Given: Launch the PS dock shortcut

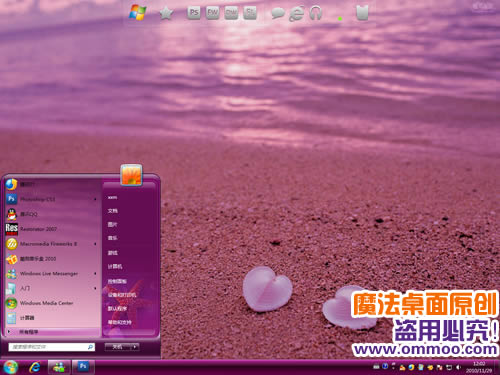Looking at the screenshot, I should click(x=194, y=13).
